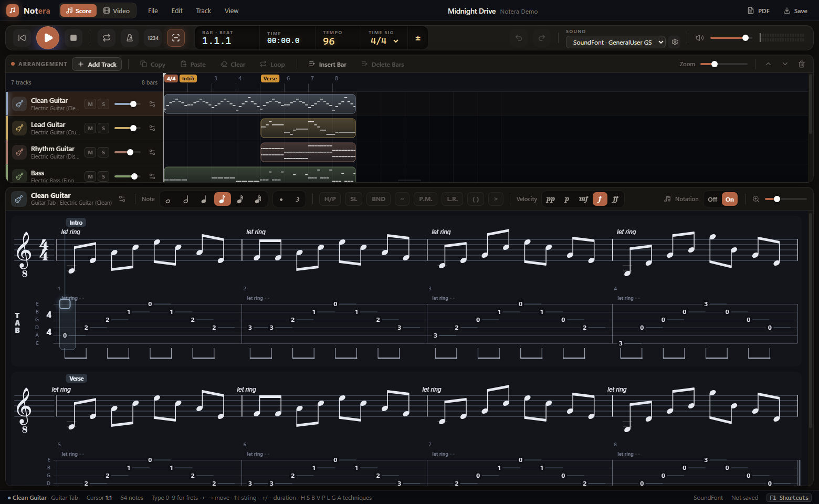Open sound settings gear icon
This screenshot has height=504, width=819.
pos(675,42)
